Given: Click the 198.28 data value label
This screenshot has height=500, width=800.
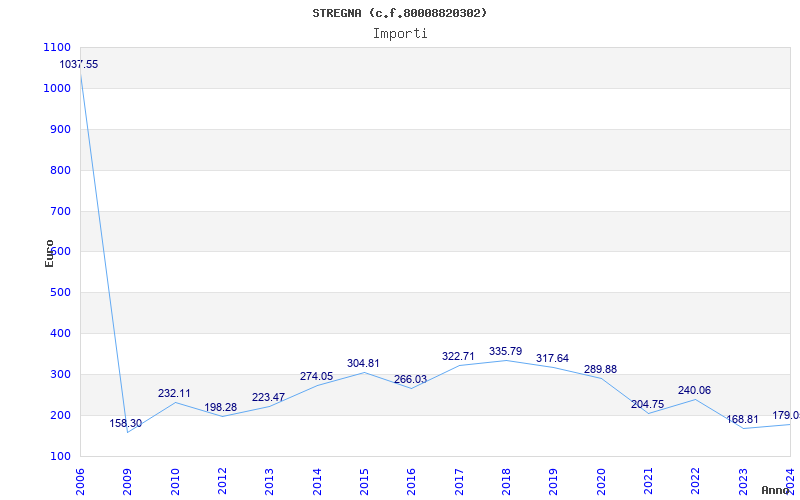Looking at the screenshot, I should tap(220, 407).
